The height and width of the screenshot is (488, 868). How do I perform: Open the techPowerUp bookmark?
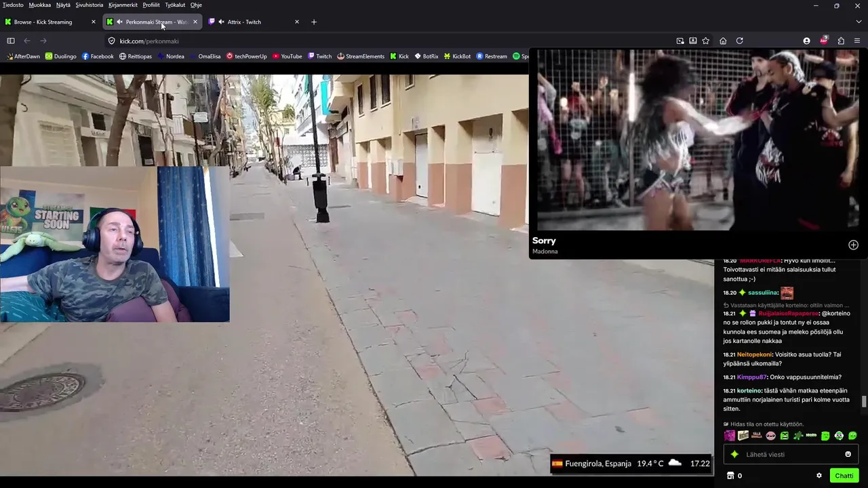tap(247, 56)
